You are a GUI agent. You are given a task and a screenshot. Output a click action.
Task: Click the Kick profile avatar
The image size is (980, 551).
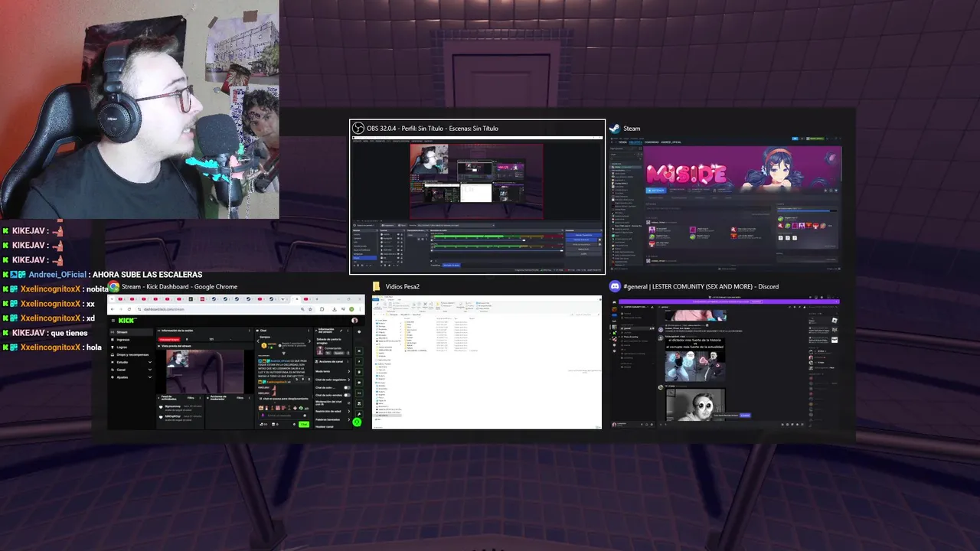(354, 321)
